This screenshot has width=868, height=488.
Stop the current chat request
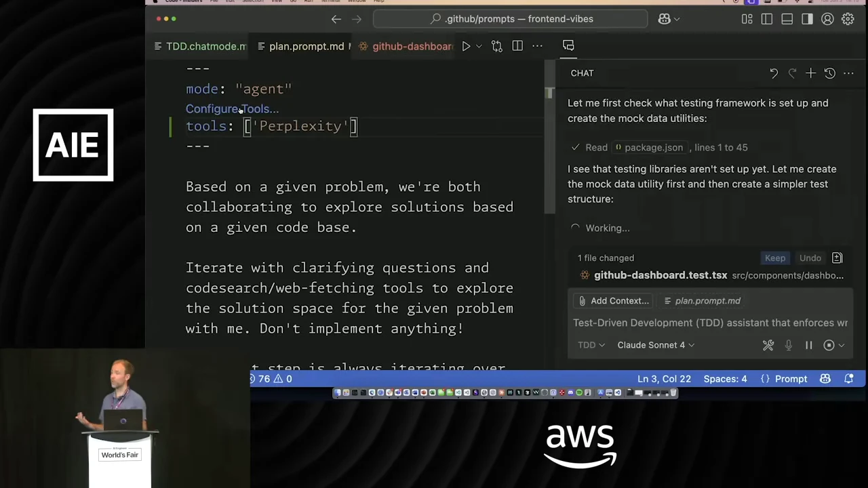coord(829,345)
